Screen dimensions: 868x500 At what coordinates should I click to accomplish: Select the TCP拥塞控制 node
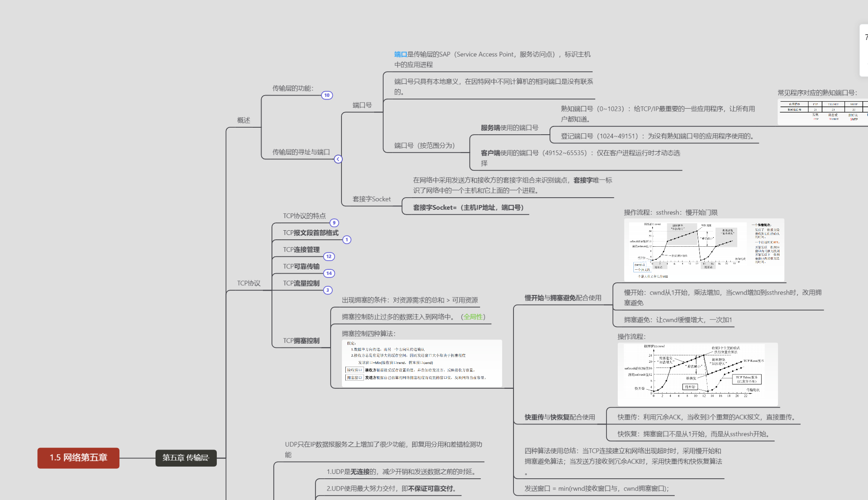(301, 341)
